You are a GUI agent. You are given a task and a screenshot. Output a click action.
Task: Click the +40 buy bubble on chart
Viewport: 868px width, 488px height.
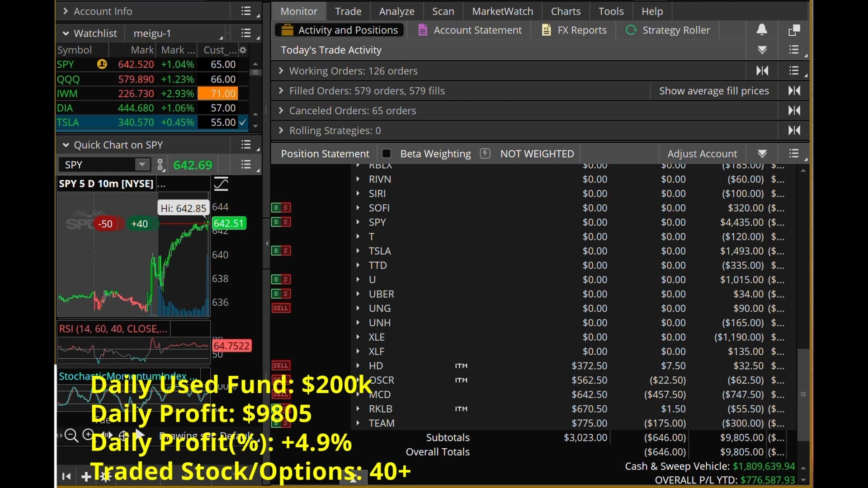click(139, 224)
